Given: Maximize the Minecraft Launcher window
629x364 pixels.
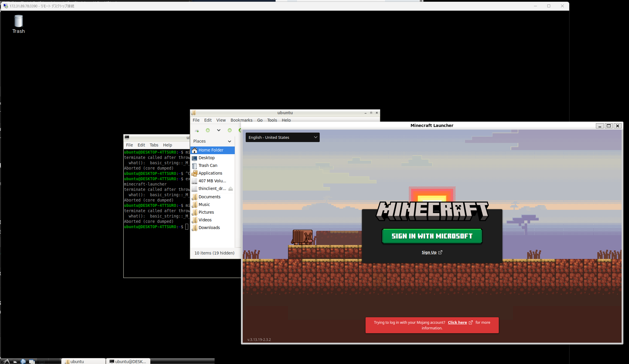Looking at the screenshot, I should [x=609, y=126].
